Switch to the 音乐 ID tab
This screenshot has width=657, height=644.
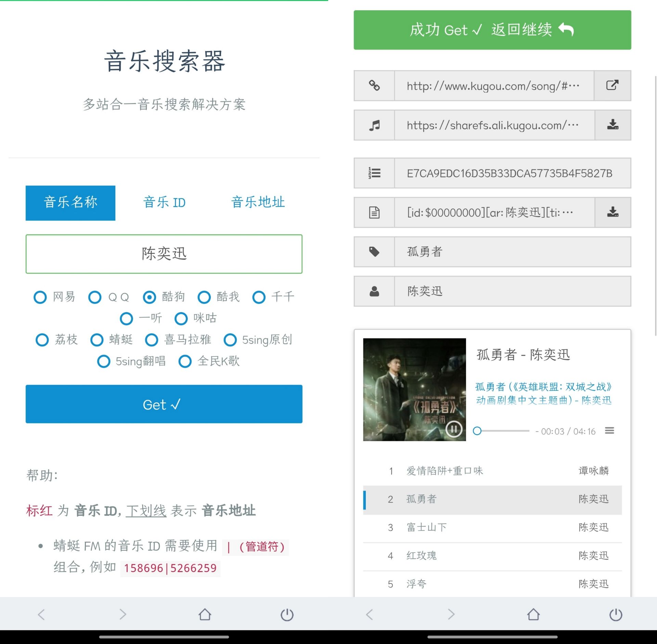[x=164, y=203]
